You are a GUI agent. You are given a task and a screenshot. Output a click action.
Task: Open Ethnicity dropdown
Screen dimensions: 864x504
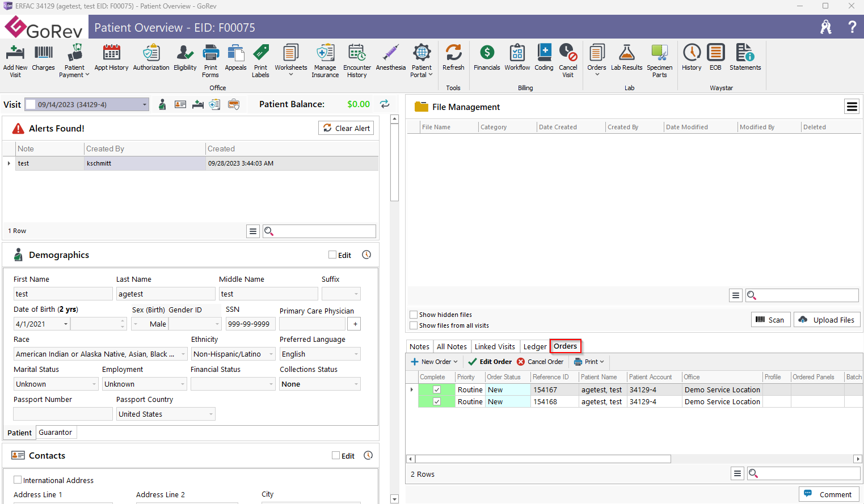[271, 354]
